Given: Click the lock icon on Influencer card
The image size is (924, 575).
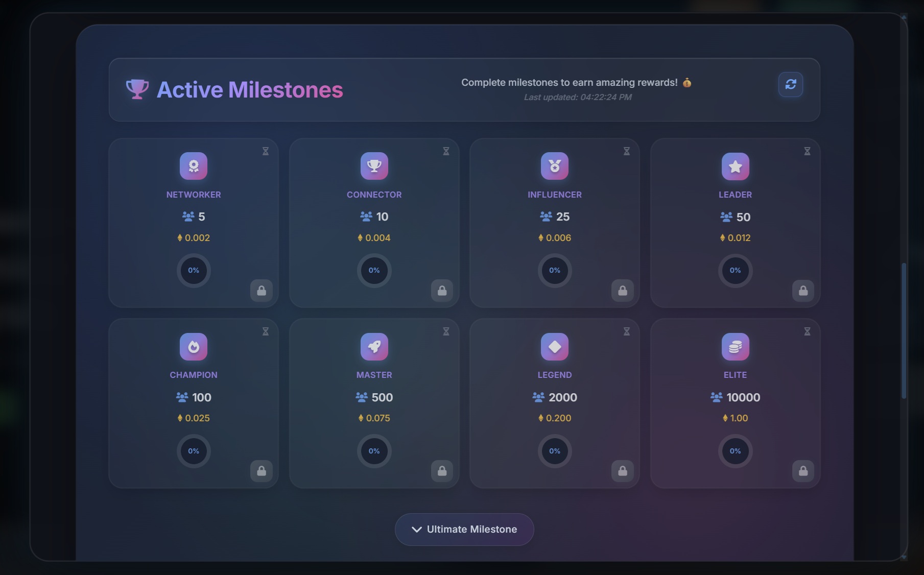Looking at the screenshot, I should pos(623,291).
